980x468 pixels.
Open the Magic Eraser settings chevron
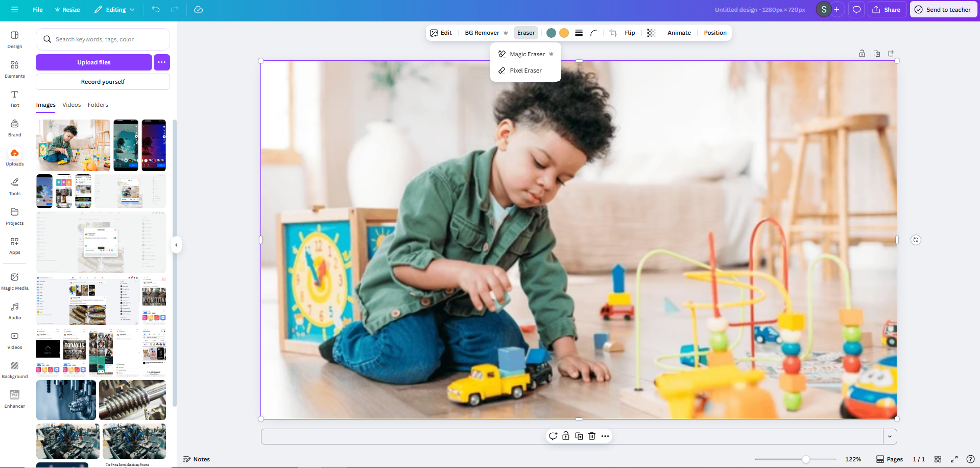[x=552, y=54]
